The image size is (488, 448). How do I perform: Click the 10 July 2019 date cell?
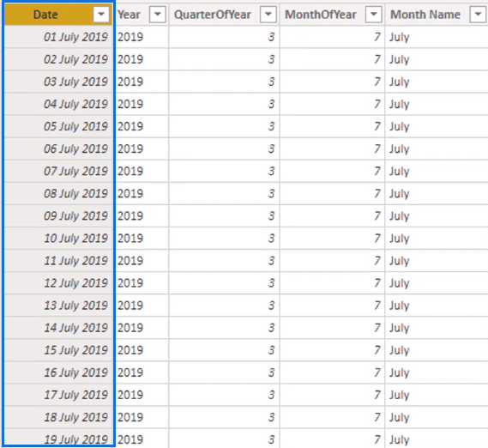click(58, 238)
